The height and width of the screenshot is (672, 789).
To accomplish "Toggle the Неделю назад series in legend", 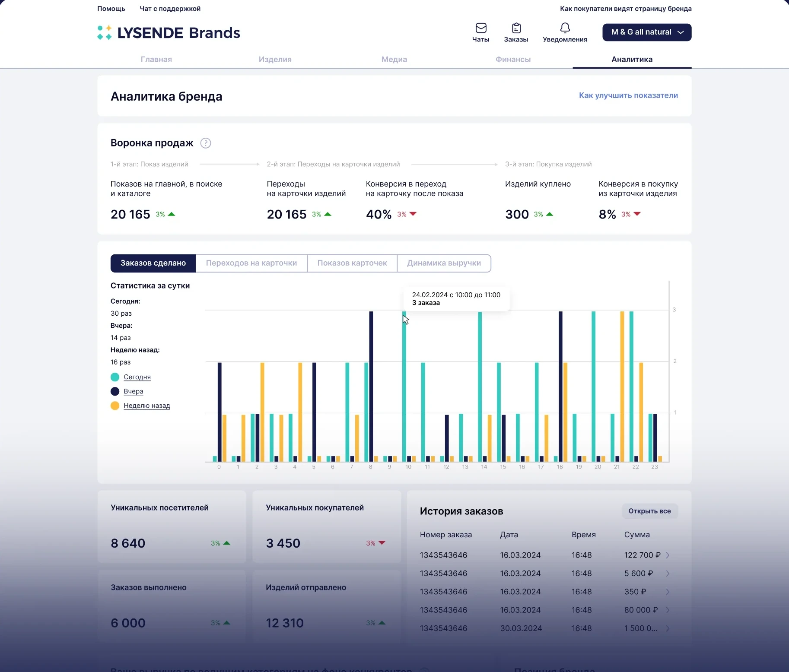I will coord(147,406).
